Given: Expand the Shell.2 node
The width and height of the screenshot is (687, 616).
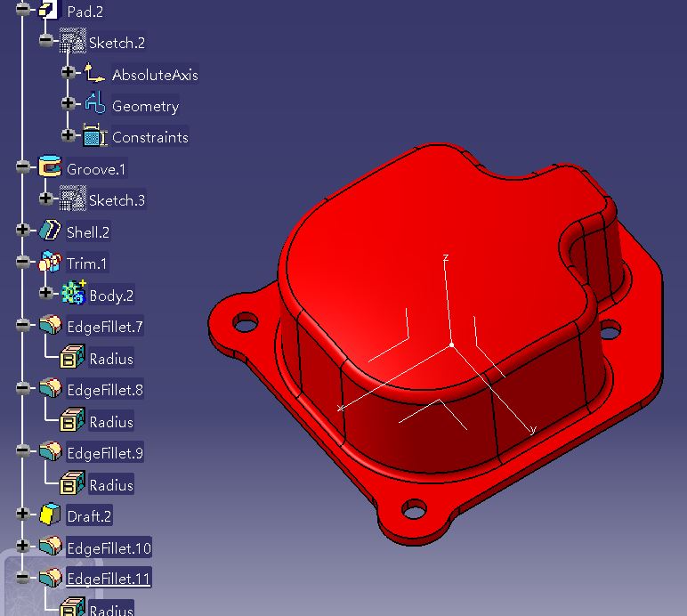Looking at the screenshot, I should click(23, 230).
